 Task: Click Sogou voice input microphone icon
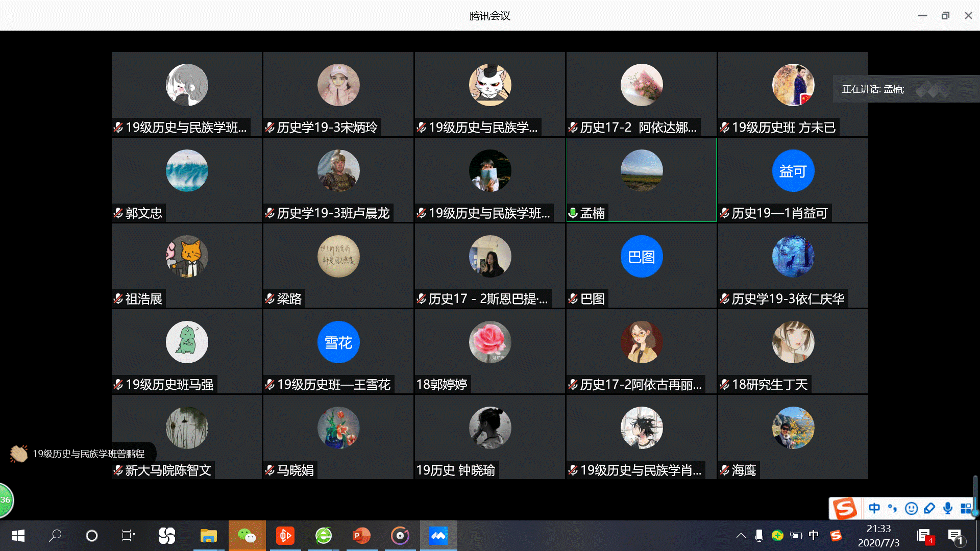point(948,508)
